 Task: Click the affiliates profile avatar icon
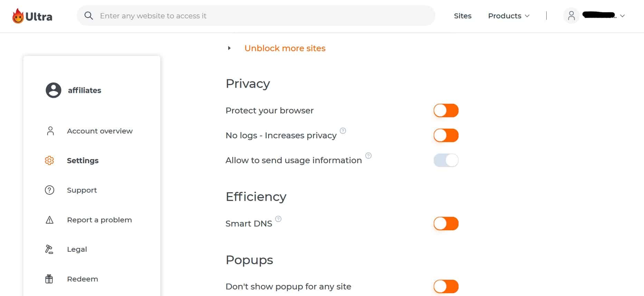coord(54,90)
